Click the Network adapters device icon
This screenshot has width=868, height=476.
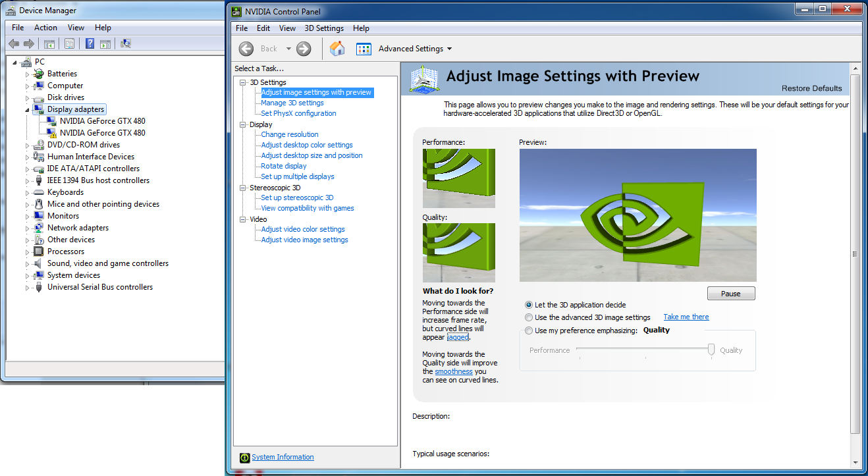pos(39,228)
